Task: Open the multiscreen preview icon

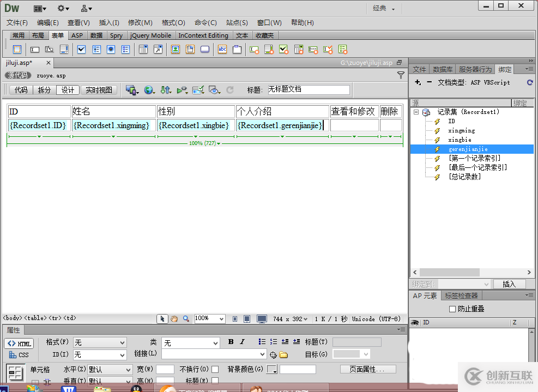Action: pos(132,90)
